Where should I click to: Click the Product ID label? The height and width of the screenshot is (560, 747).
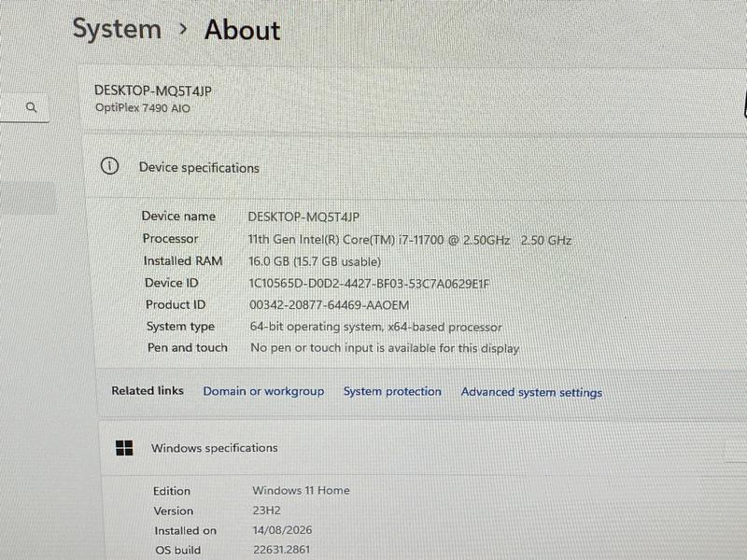click(x=176, y=304)
